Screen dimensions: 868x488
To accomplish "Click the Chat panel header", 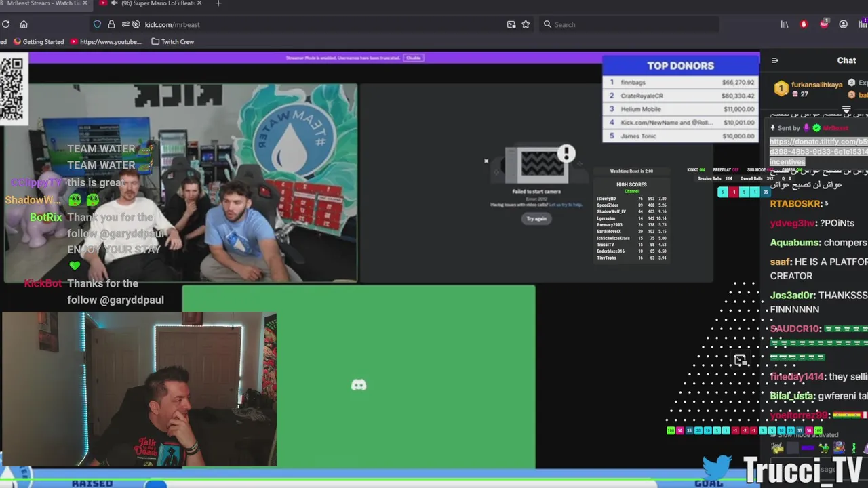I will click(846, 60).
